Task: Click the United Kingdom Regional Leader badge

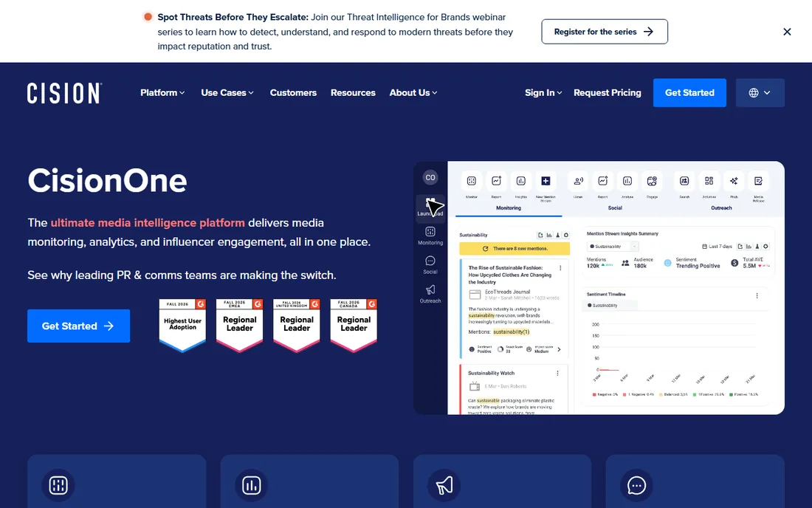Action: point(297,325)
